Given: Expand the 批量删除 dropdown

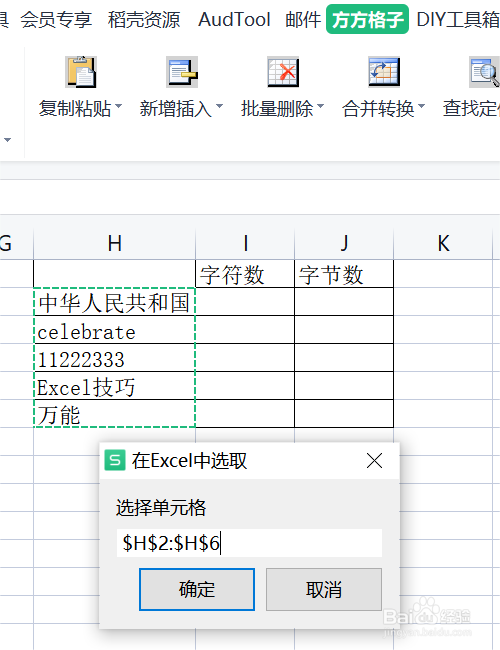Looking at the screenshot, I should (320, 107).
